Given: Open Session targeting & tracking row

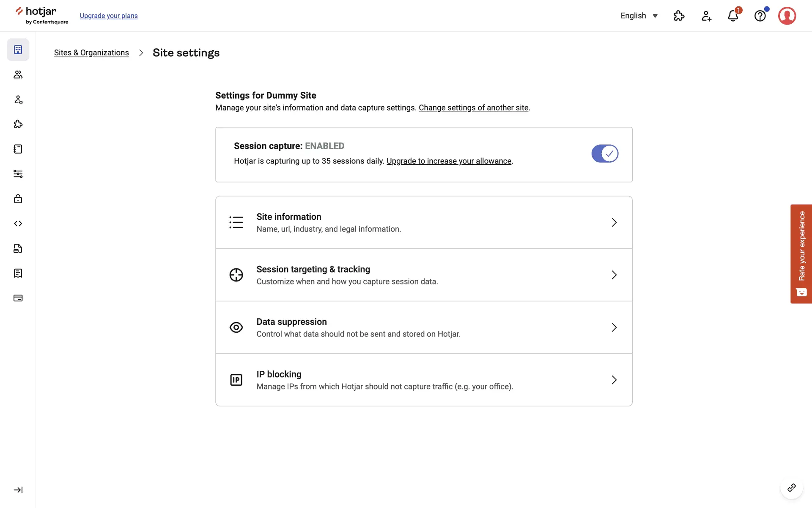Looking at the screenshot, I should tap(424, 275).
